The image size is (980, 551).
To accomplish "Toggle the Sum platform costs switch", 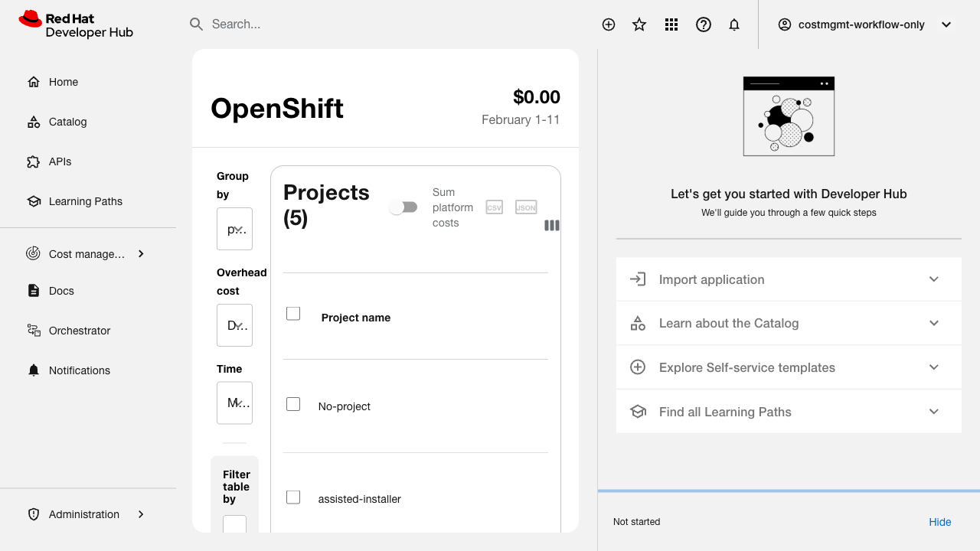I will [x=403, y=207].
